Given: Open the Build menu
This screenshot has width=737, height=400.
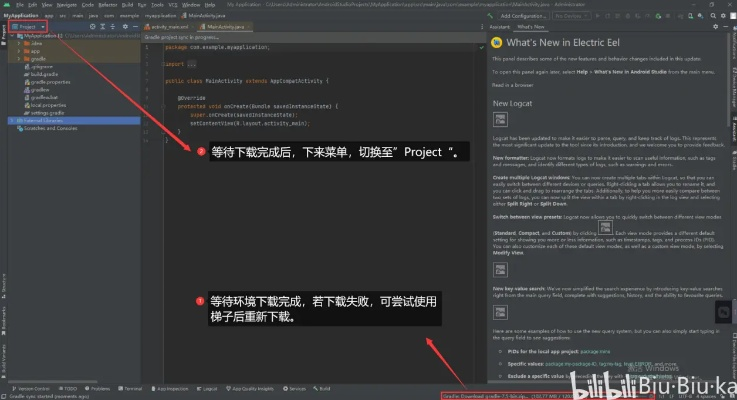Looking at the screenshot, I should (127, 5).
